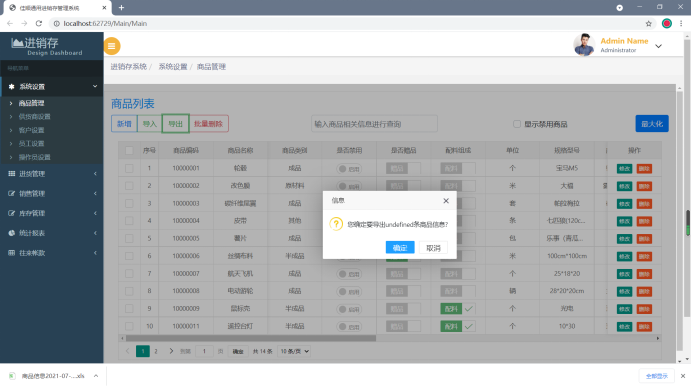Click the page-number jump input box
The height and width of the screenshot is (386, 692).
coord(204,351)
